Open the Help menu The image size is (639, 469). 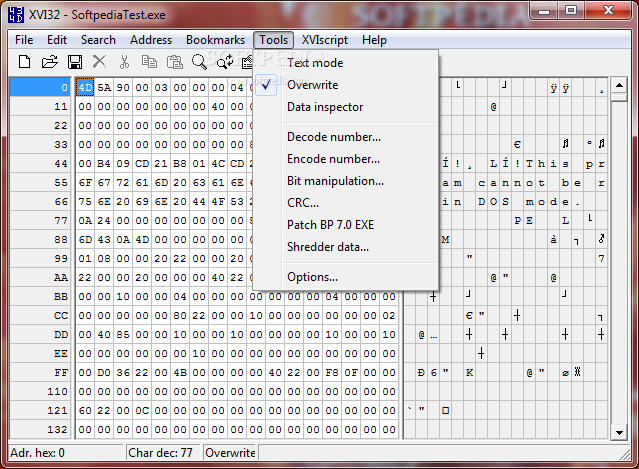[374, 40]
